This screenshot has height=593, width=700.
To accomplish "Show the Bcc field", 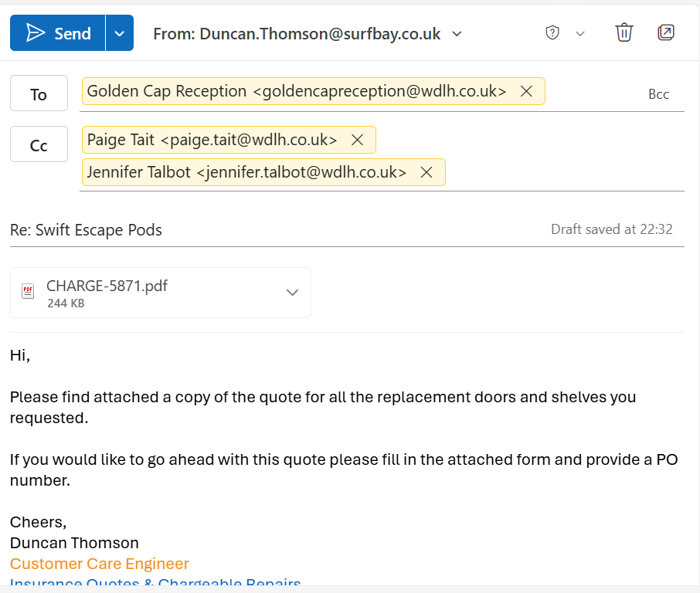I will click(658, 94).
